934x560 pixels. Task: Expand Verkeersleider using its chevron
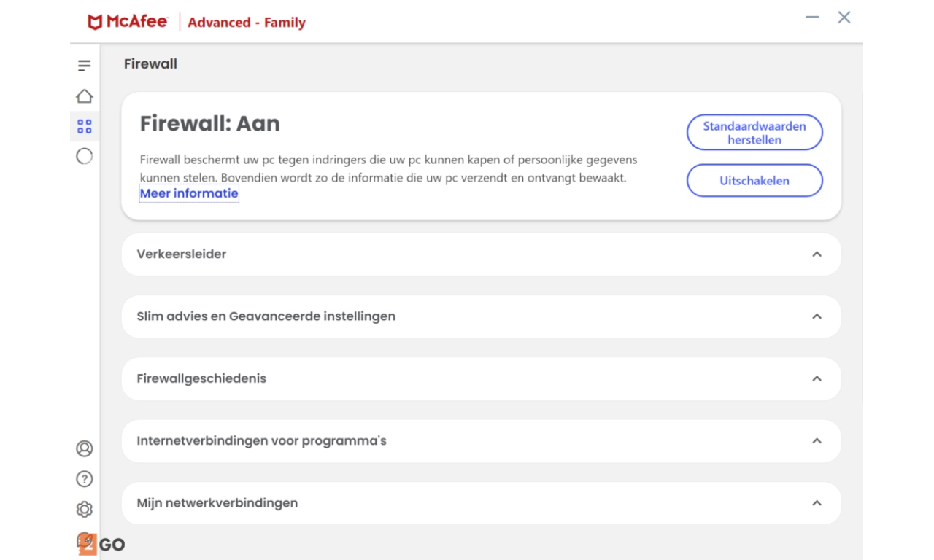(817, 254)
